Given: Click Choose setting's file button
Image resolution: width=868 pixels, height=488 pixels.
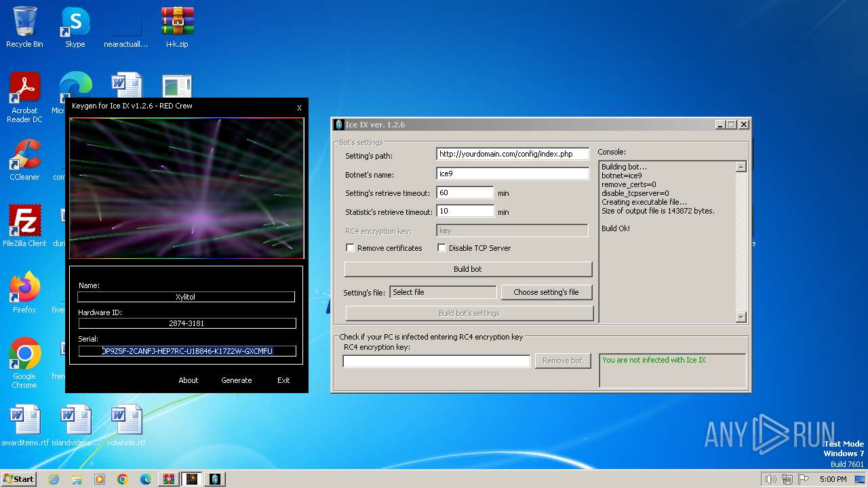Looking at the screenshot, I should pyautogui.click(x=546, y=292).
